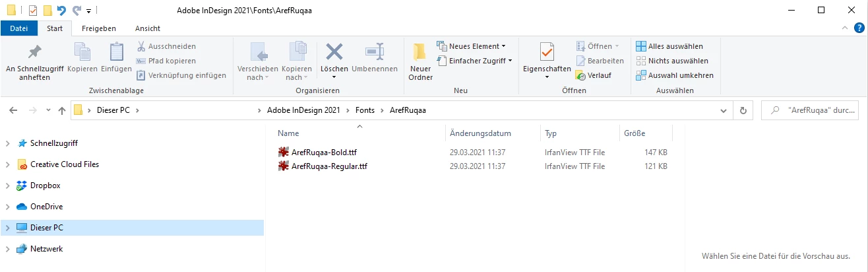The height and width of the screenshot is (272, 868).
Task: Sort by Typ column header
Action: coord(580,133)
